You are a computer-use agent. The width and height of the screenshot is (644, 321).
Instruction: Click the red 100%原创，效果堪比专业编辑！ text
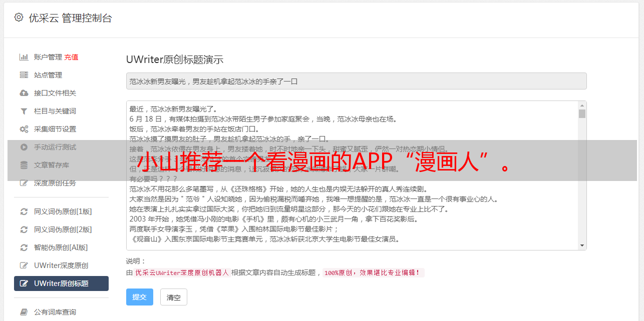373,273
